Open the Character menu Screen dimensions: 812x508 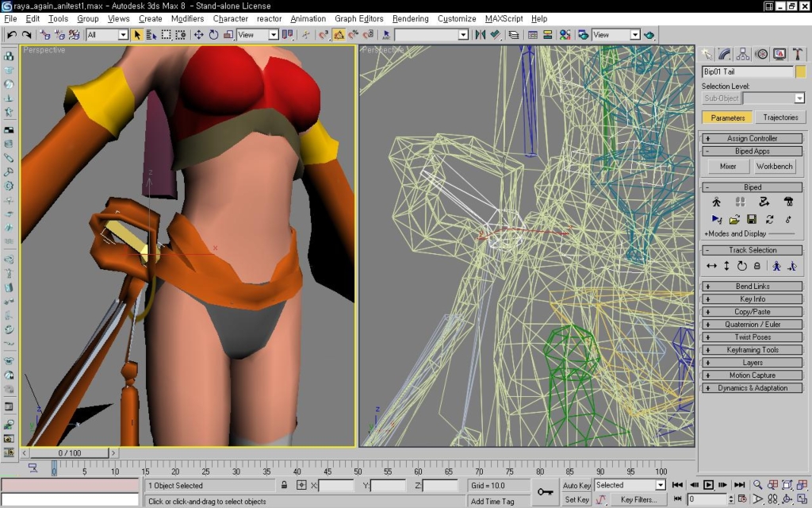[x=231, y=19]
